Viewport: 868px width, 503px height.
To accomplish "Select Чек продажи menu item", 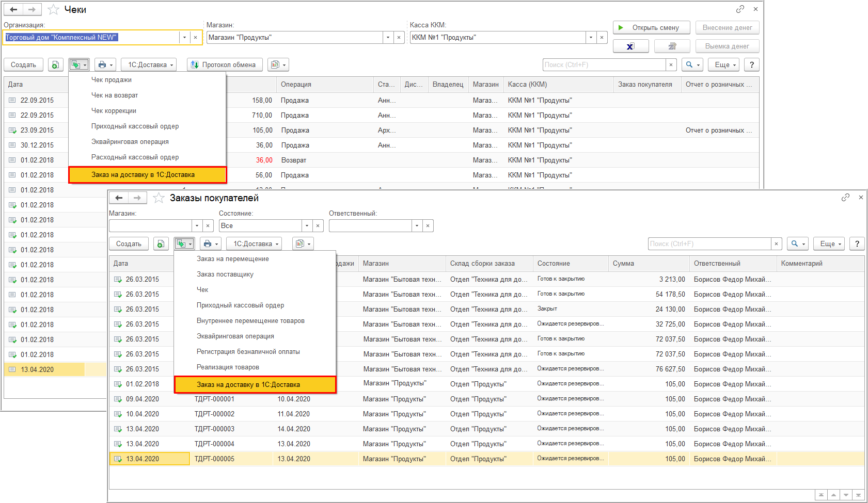I will 147,79.
